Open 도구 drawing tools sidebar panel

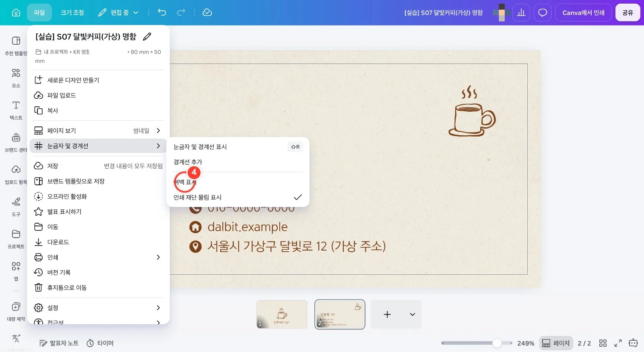pyautogui.click(x=16, y=207)
